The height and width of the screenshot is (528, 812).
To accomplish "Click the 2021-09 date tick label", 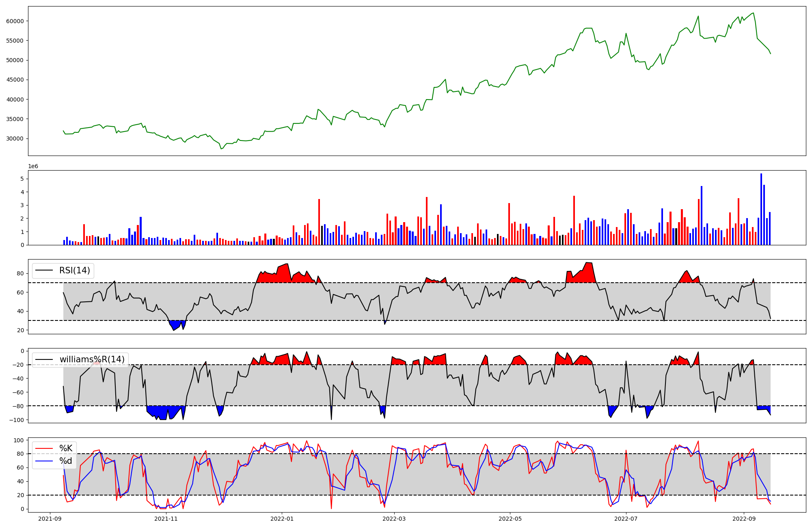I will tap(50, 519).
